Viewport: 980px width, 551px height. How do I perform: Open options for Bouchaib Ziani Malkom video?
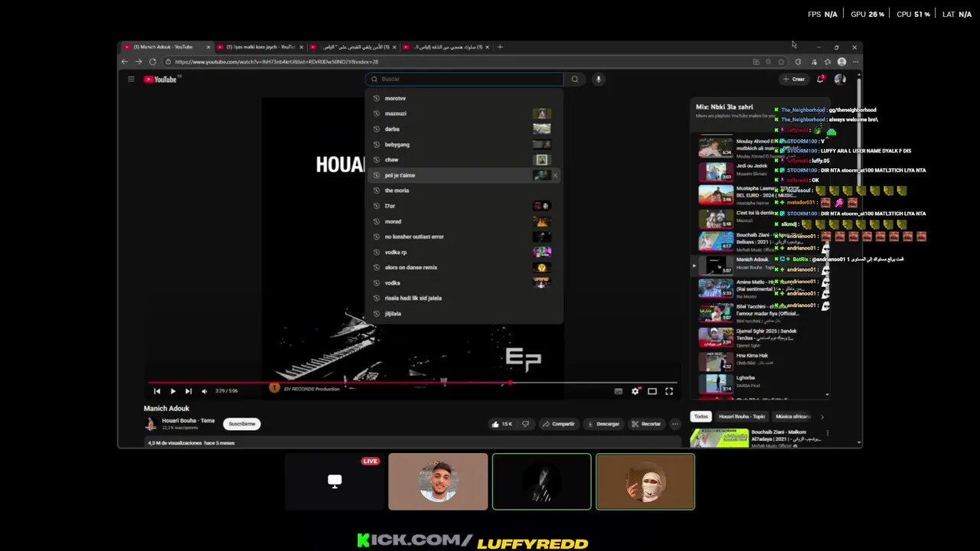(x=827, y=433)
